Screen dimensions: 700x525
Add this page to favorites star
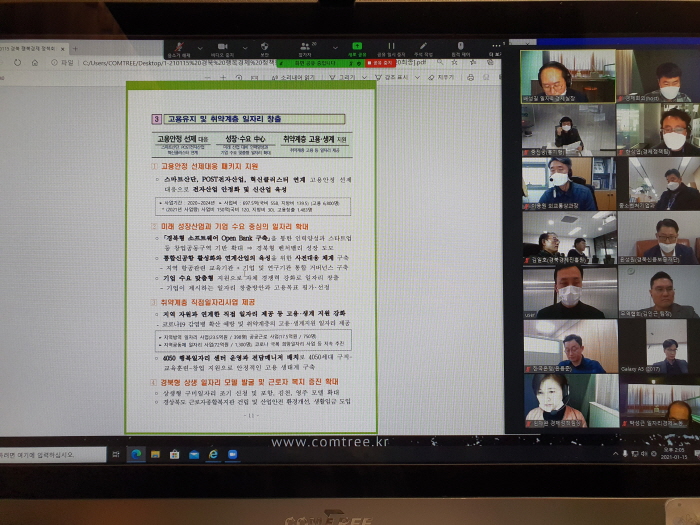coord(454,63)
